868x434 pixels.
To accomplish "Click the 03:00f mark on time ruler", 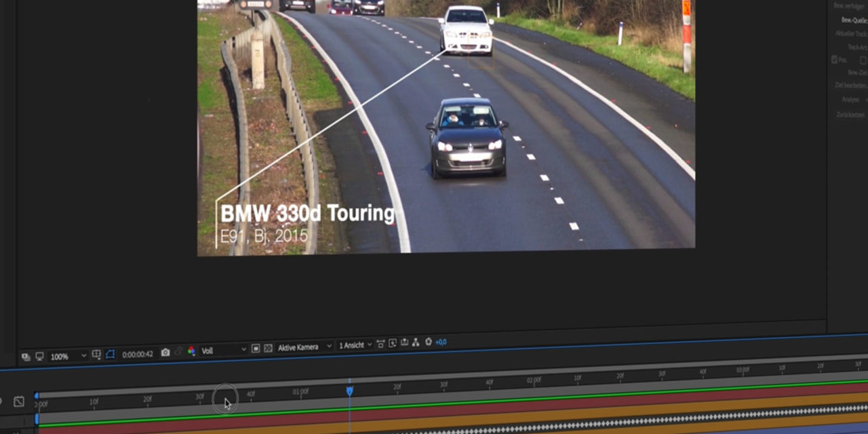I will pos(743,370).
